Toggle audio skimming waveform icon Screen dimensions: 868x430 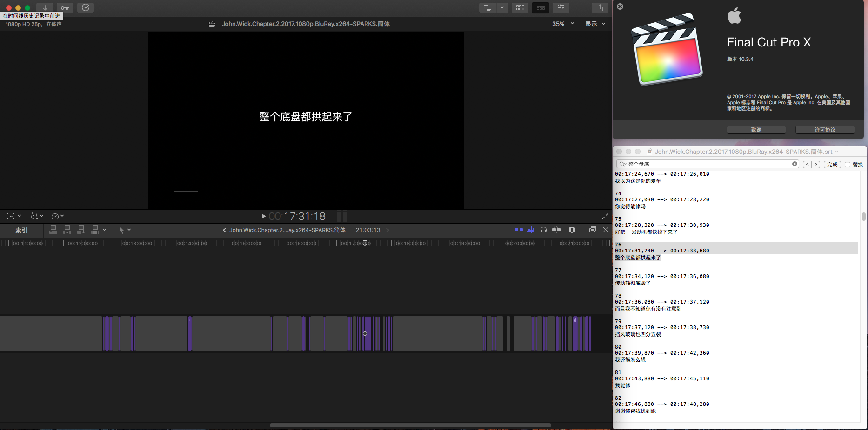pyautogui.click(x=531, y=230)
